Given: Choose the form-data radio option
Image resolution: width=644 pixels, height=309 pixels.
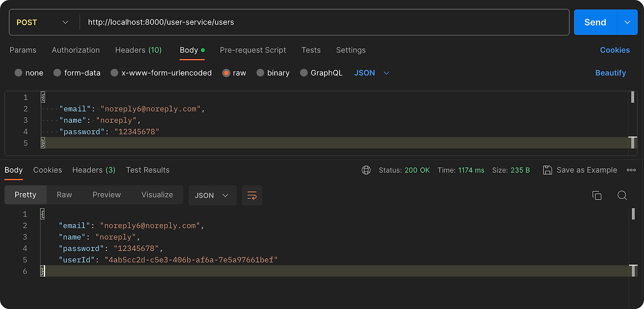Looking at the screenshot, I should point(57,73).
